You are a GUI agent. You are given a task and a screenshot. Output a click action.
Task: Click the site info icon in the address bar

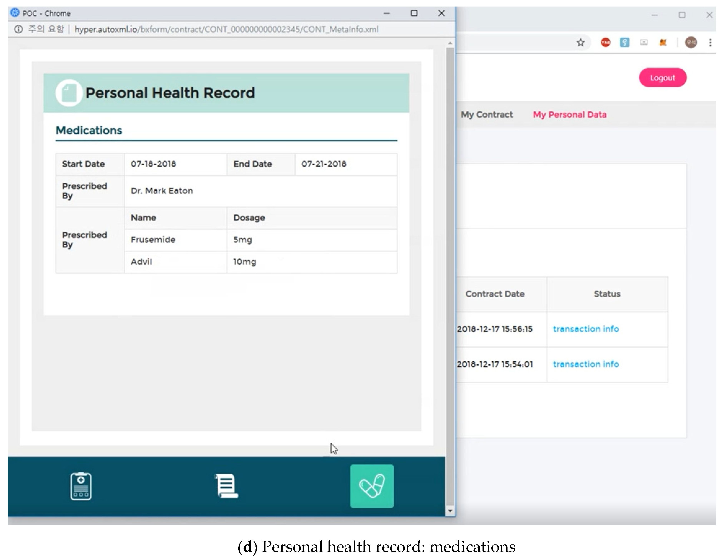[x=18, y=29]
